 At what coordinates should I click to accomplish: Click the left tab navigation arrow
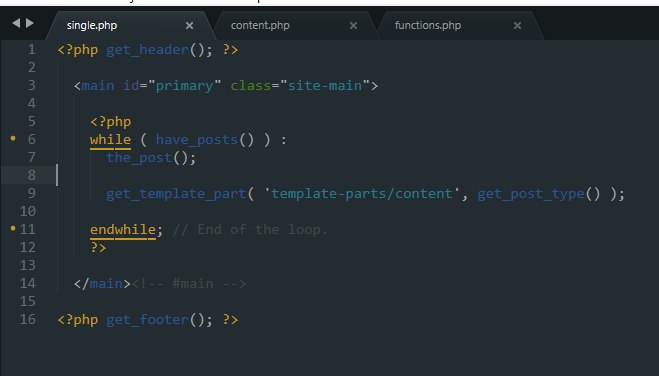click(16, 23)
